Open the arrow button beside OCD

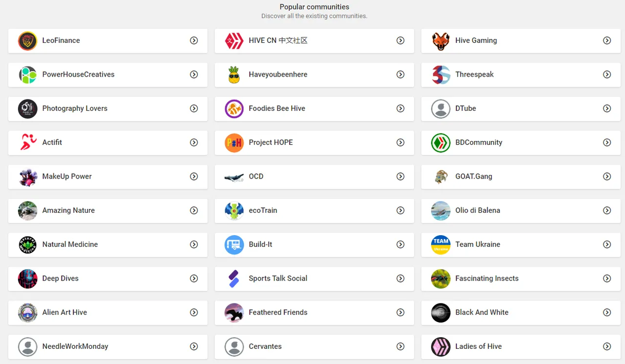click(x=400, y=177)
